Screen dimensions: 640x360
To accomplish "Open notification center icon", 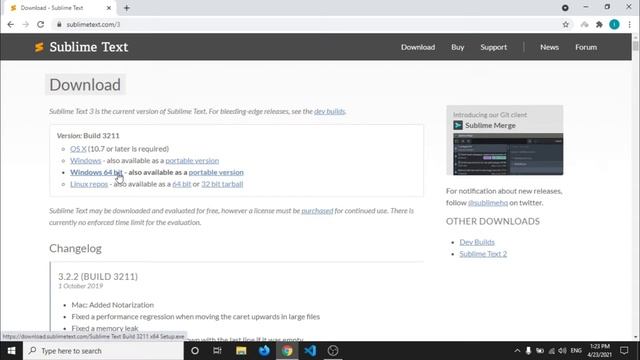I will pos(624,351).
